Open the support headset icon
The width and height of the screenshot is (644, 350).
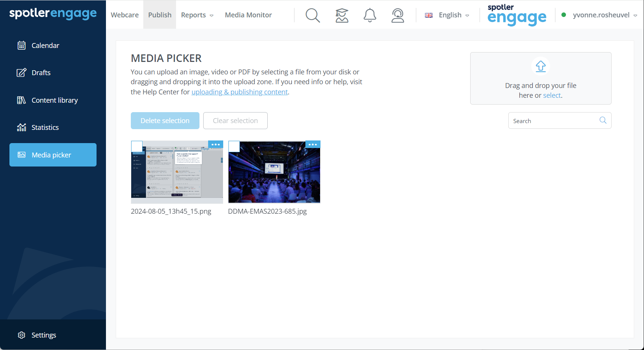[397, 15]
